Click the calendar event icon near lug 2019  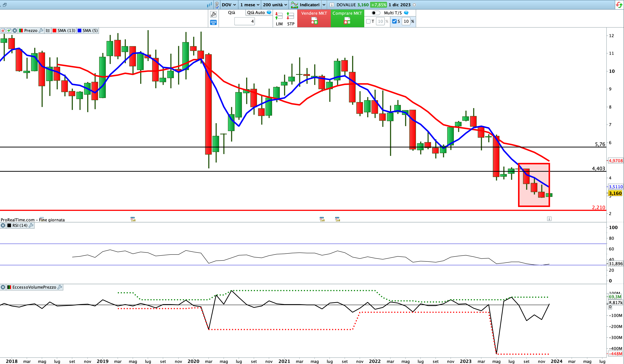pos(133,219)
